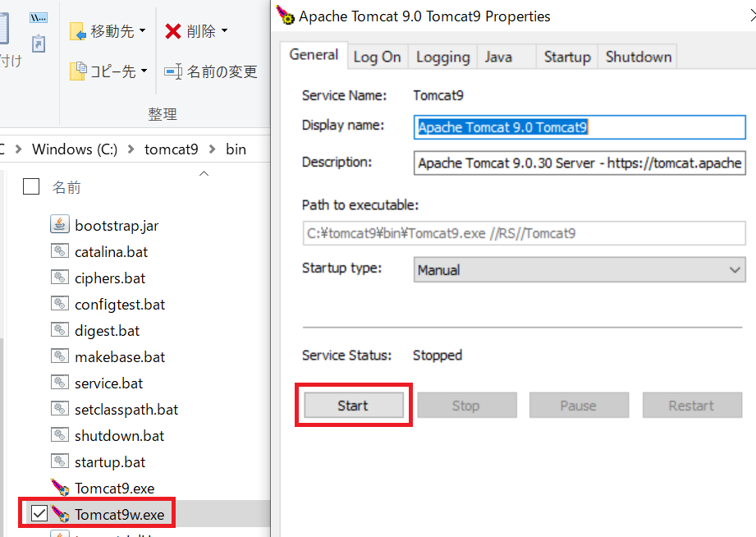
Task: Click the shutdown.bat file icon
Action: point(60,434)
